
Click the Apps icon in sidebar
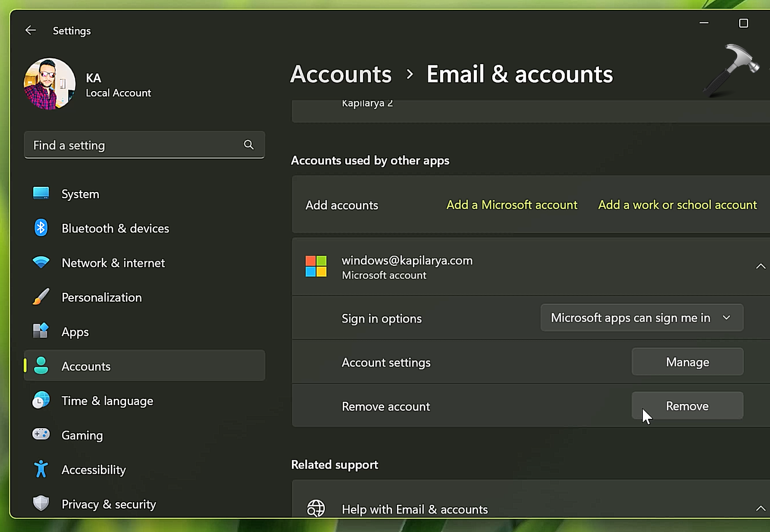41,331
